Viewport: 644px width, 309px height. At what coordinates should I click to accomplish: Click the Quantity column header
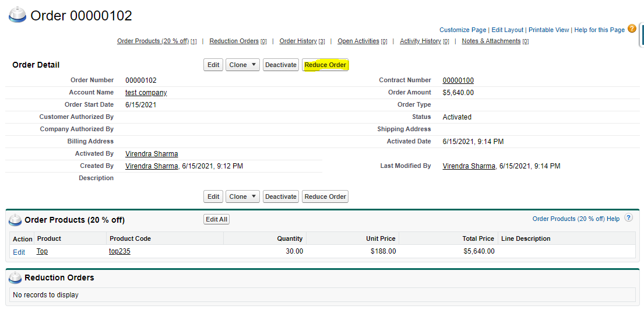[289, 238]
